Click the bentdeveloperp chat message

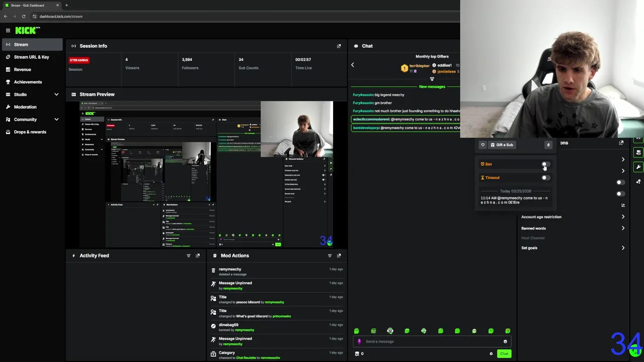pos(406,128)
